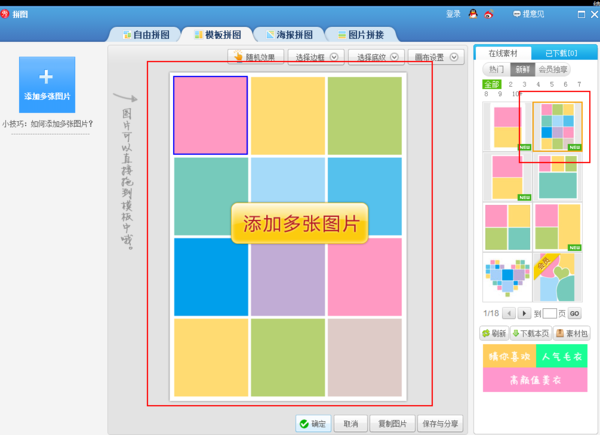The width and height of the screenshot is (600, 435).
Task: Click the 刷新 refresh button
Action: tap(494, 333)
